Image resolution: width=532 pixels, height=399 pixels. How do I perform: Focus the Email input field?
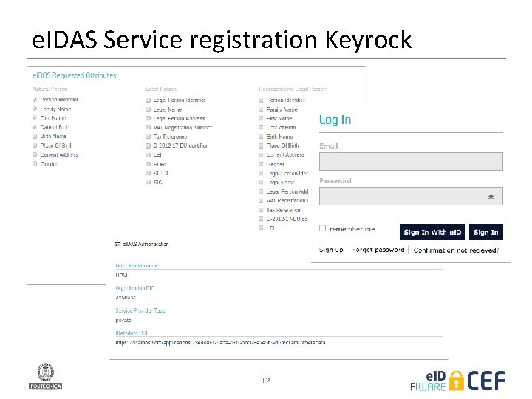coord(411,161)
